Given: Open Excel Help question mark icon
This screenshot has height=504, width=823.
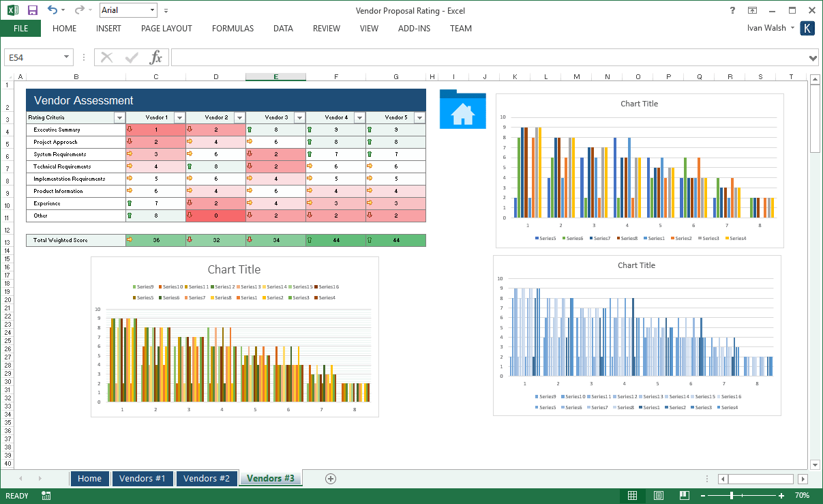Looking at the screenshot, I should tap(732, 10).
